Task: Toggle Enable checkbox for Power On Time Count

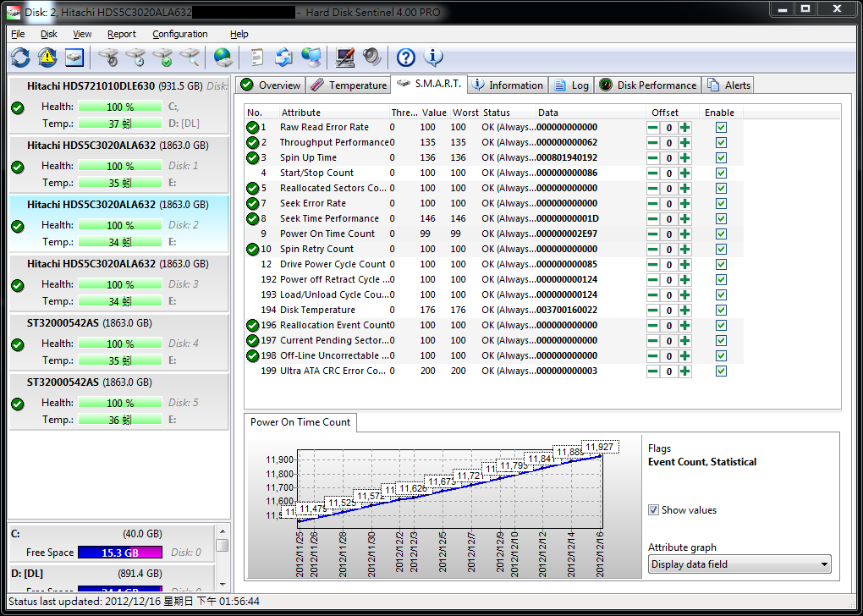Action: (721, 234)
